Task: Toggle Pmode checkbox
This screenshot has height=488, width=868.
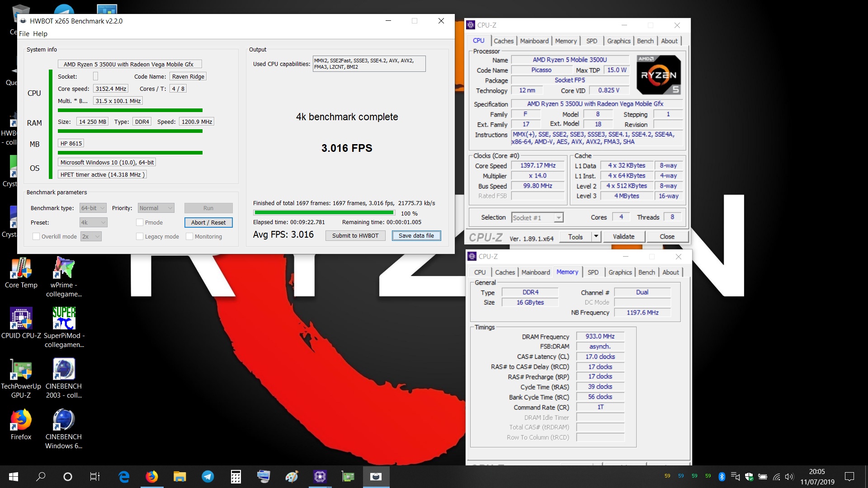Action: [140, 222]
